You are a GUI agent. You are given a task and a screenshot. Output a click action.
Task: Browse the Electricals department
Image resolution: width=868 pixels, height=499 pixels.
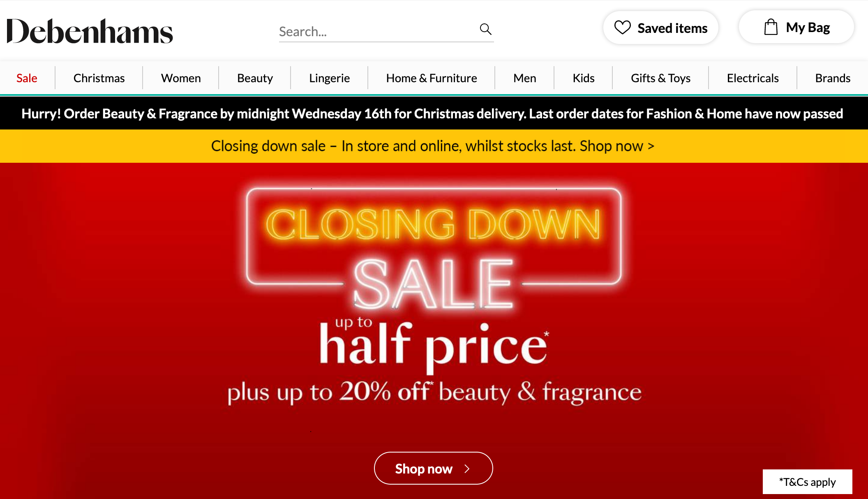point(753,78)
